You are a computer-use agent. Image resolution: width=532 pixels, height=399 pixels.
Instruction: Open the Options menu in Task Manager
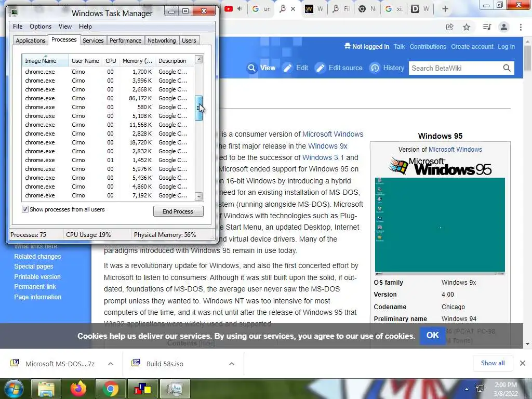[x=41, y=26]
